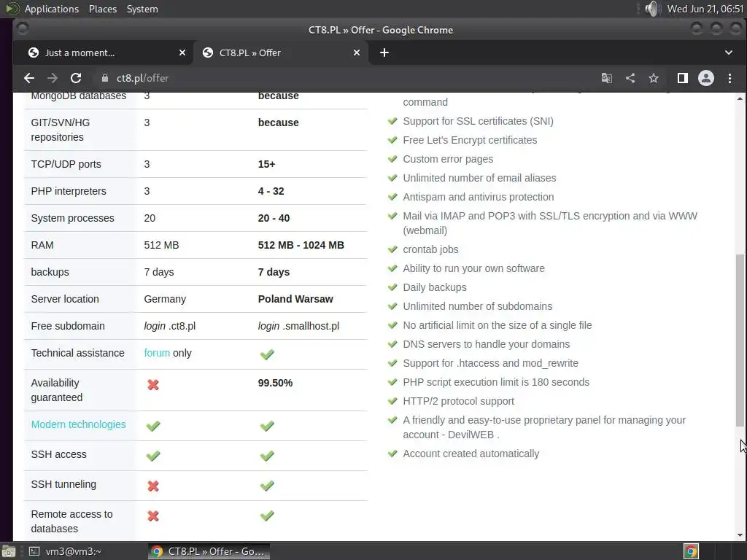The height and width of the screenshot is (560, 747).
Task: Close the 'Just a moment...' tab
Action: [x=182, y=52]
